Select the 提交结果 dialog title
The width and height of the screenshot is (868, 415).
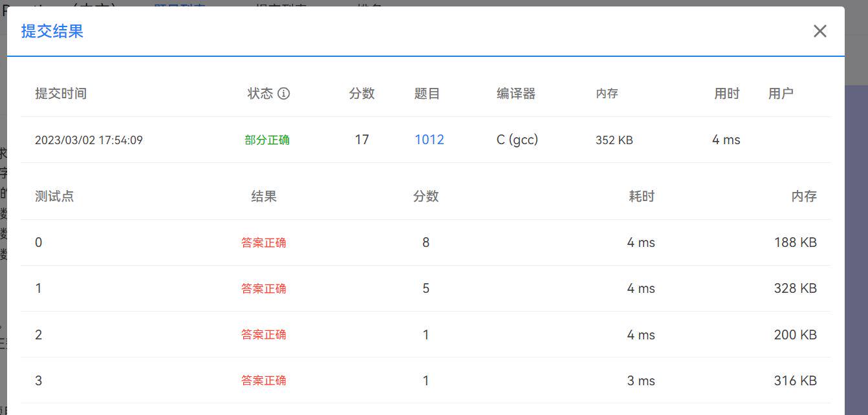(x=52, y=31)
